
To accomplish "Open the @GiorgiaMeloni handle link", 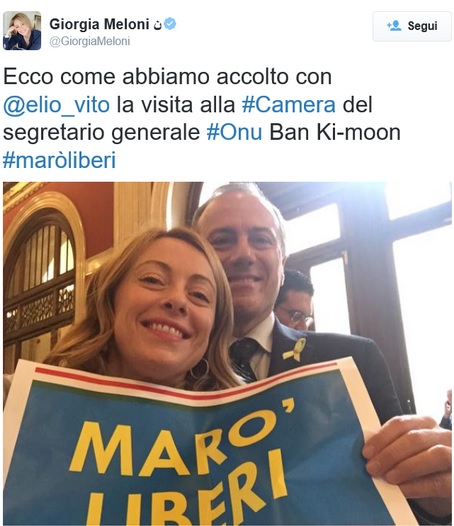I will 90,41.
